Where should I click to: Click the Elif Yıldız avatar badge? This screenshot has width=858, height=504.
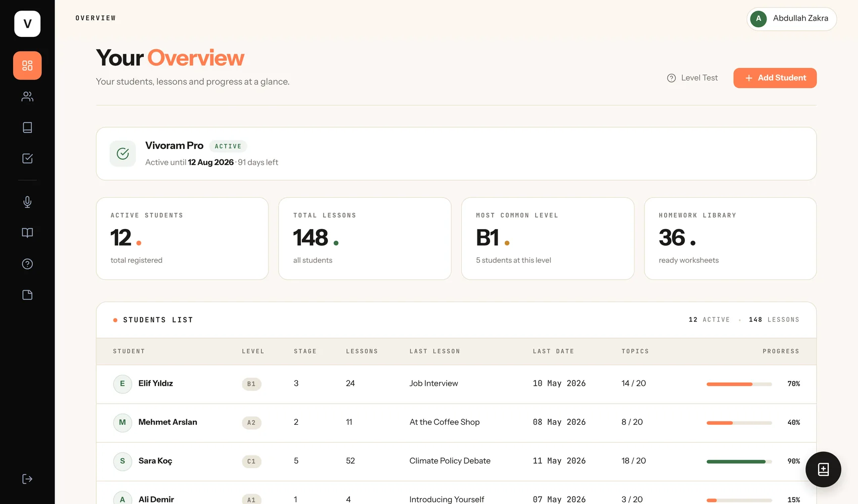coord(122,384)
